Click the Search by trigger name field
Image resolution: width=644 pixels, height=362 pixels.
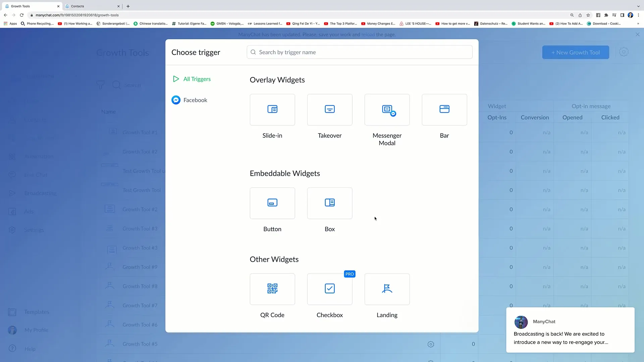click(360, 52)
